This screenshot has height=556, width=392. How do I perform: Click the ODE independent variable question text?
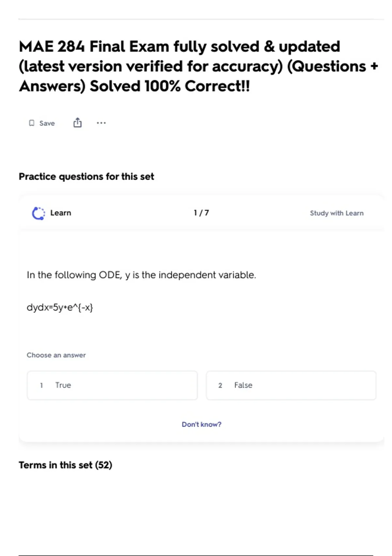(x=141, y=275)
